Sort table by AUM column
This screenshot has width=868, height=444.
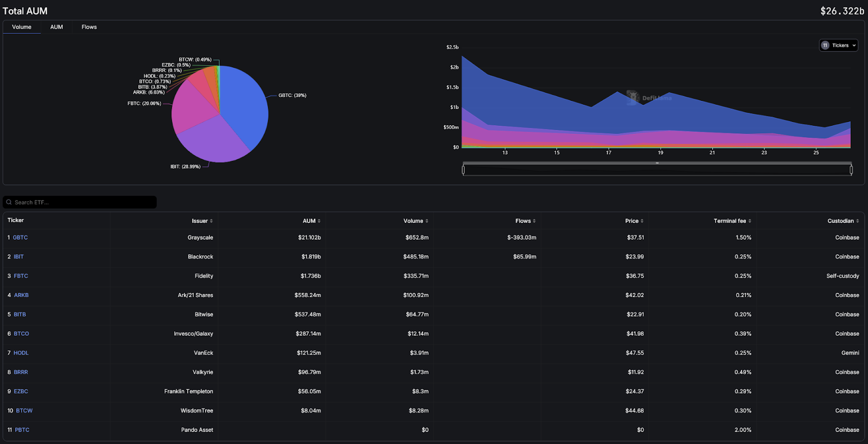312,221
